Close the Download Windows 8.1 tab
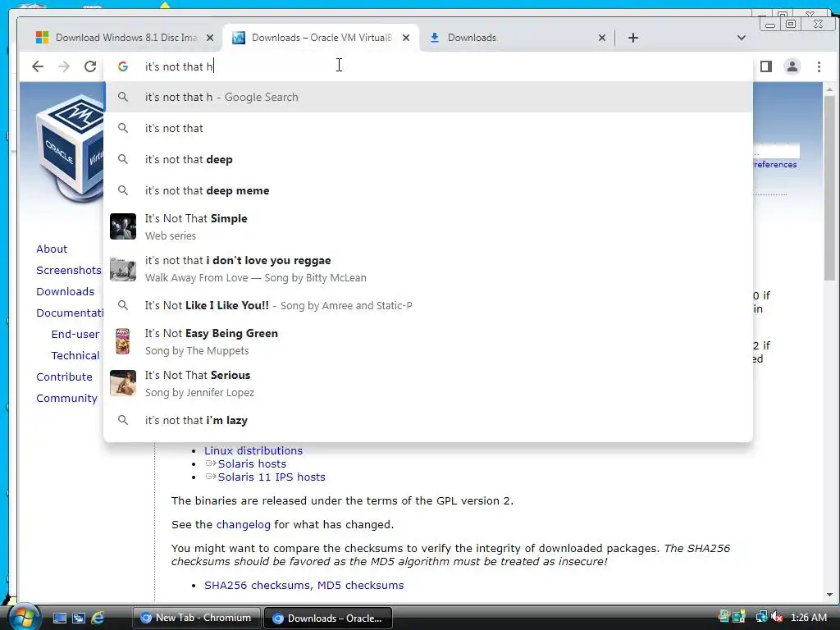Viewport: 840px width, 630px height. tap(210, 38)
